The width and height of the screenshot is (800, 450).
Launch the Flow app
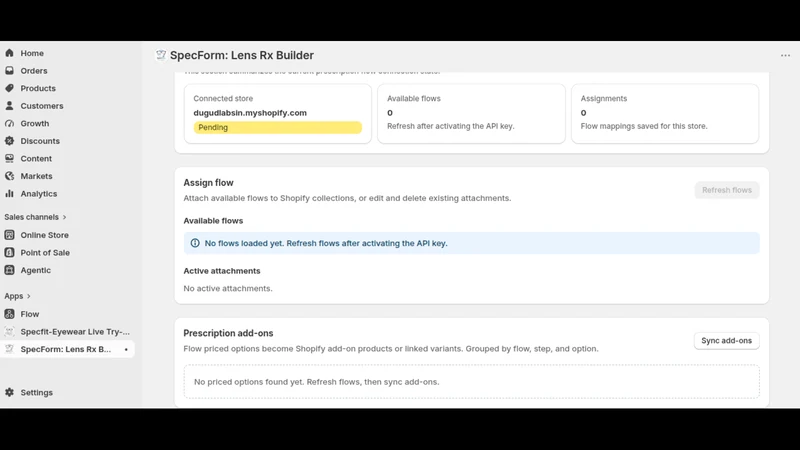pos(30,314)
